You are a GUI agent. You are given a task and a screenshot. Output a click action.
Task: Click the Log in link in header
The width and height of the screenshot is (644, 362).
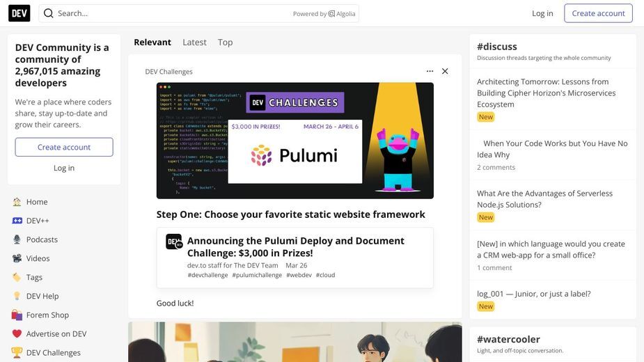(x=542, y=13)
